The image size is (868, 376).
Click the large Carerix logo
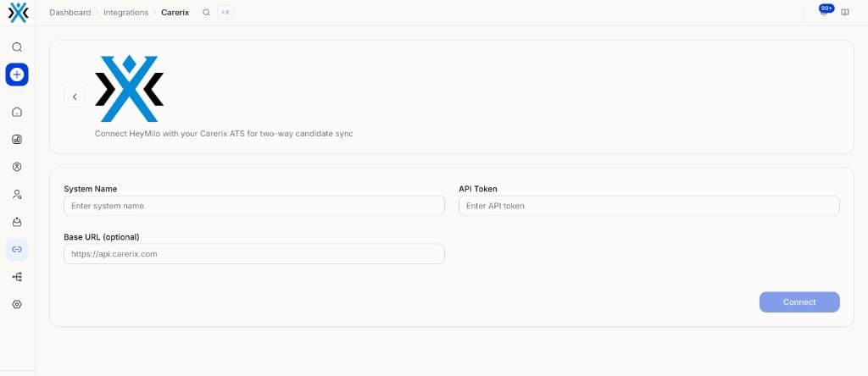[x=129, y=88]
